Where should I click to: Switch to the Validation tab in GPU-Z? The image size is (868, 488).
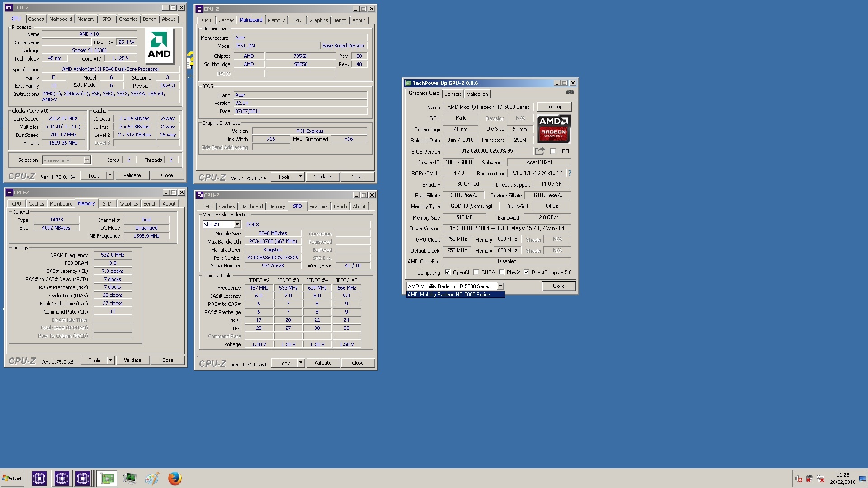[x=477, y=94]
